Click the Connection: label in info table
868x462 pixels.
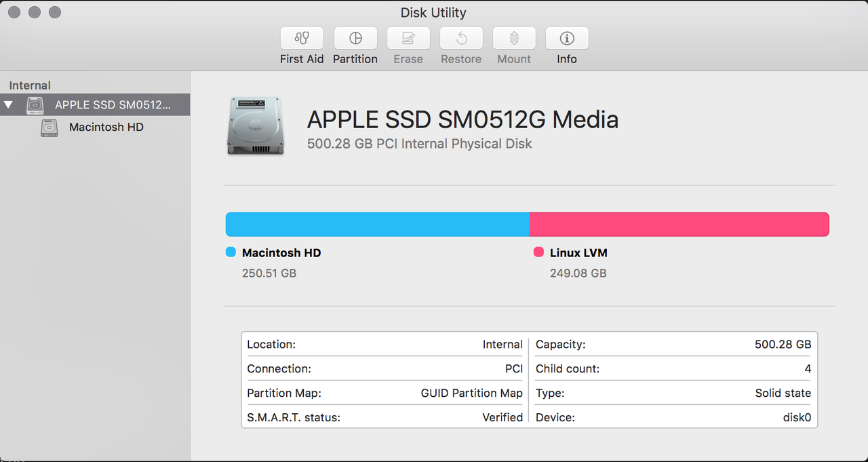(x=279, y=369)
